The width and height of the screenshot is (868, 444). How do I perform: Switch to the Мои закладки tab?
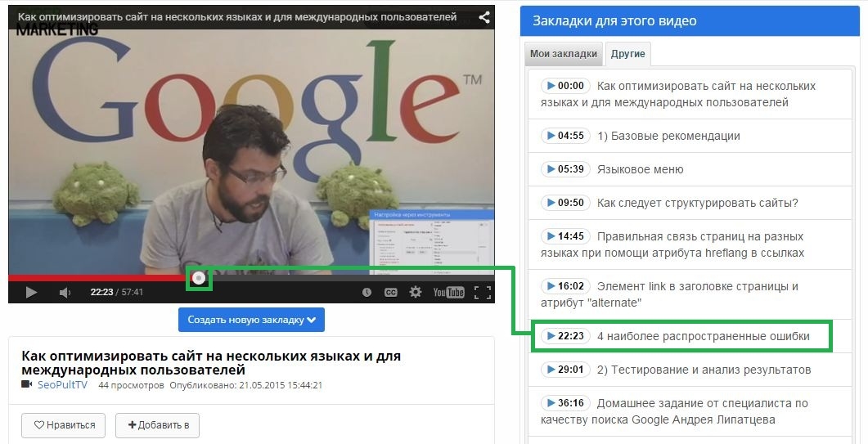click(x=564, y=54)
